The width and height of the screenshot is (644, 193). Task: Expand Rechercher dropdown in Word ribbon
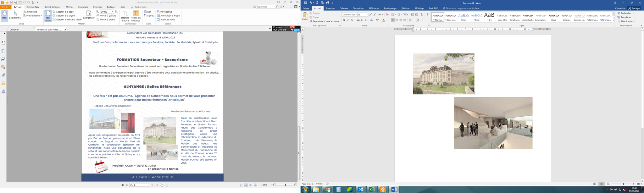[x=633, y=13]
